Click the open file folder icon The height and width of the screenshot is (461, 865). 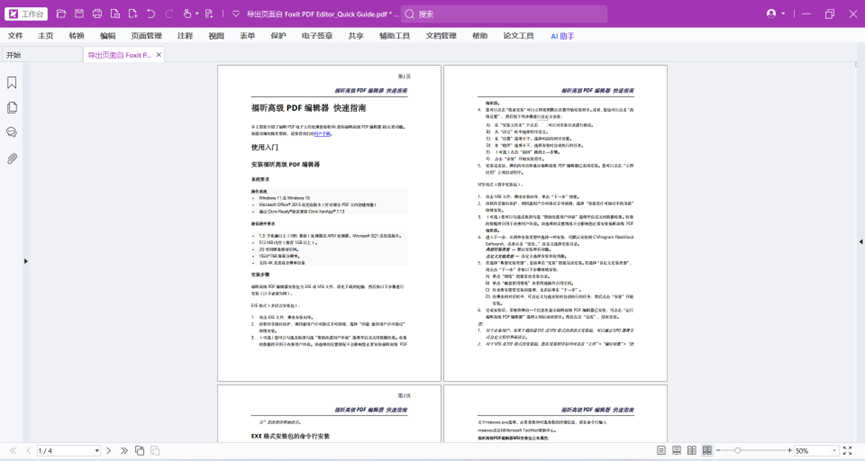61,14
